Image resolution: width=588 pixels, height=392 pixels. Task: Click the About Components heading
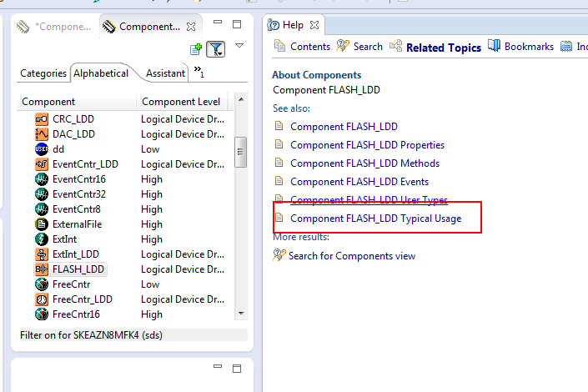(x=316, y=75)
